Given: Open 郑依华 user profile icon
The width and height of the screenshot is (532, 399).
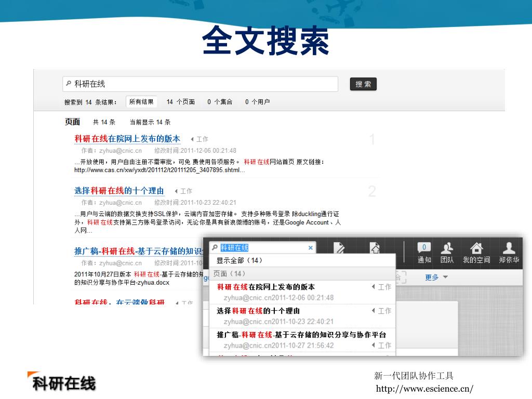Looking at the screenshot, I should 509,253.
